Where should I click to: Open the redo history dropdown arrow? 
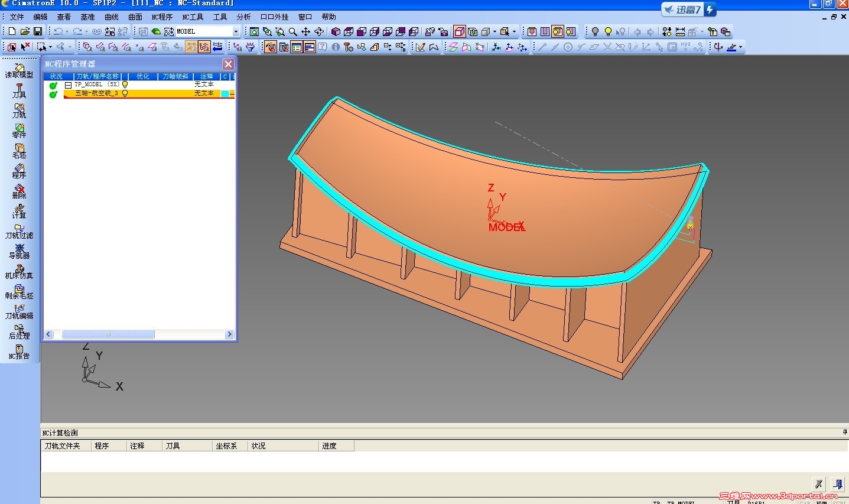click(86, 31)
